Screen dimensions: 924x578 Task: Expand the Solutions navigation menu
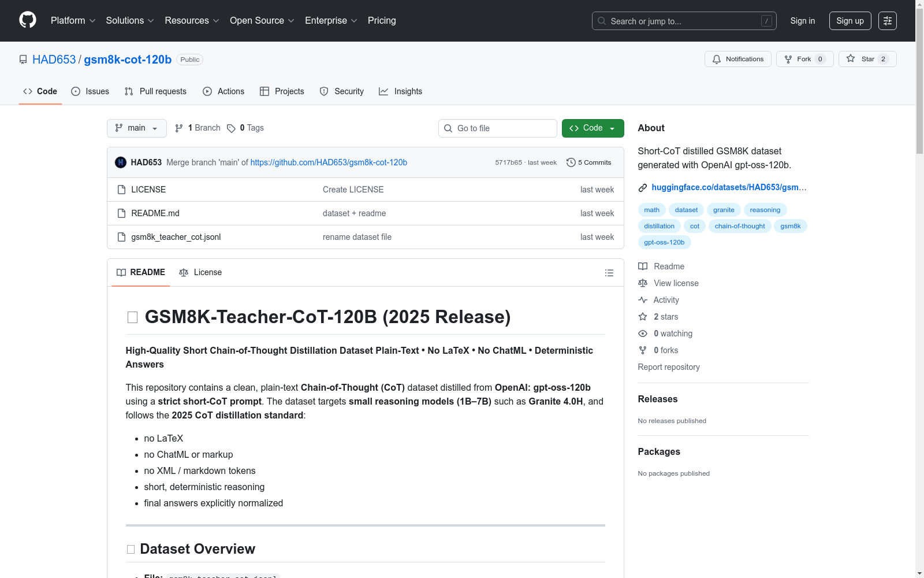tap(130, 21)
